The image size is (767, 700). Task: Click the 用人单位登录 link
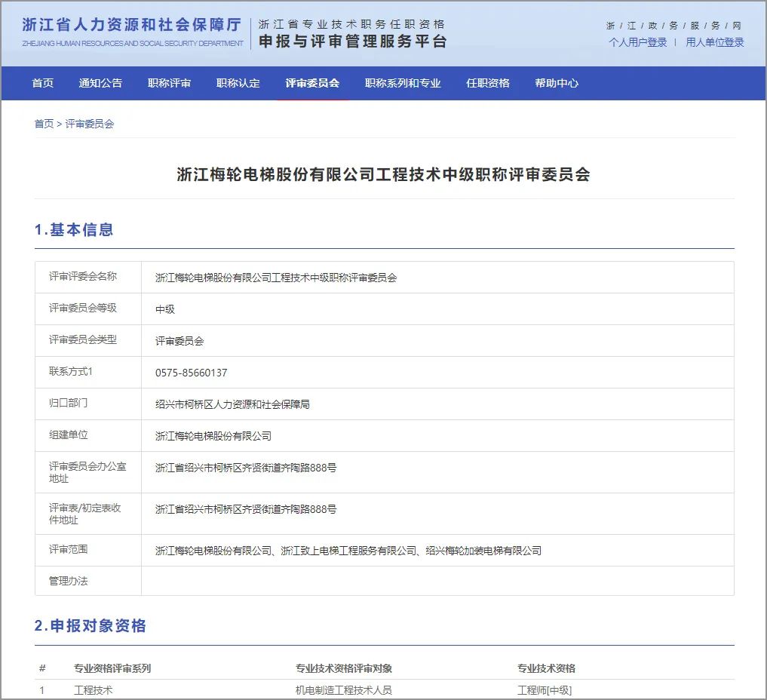click(715, 42)
